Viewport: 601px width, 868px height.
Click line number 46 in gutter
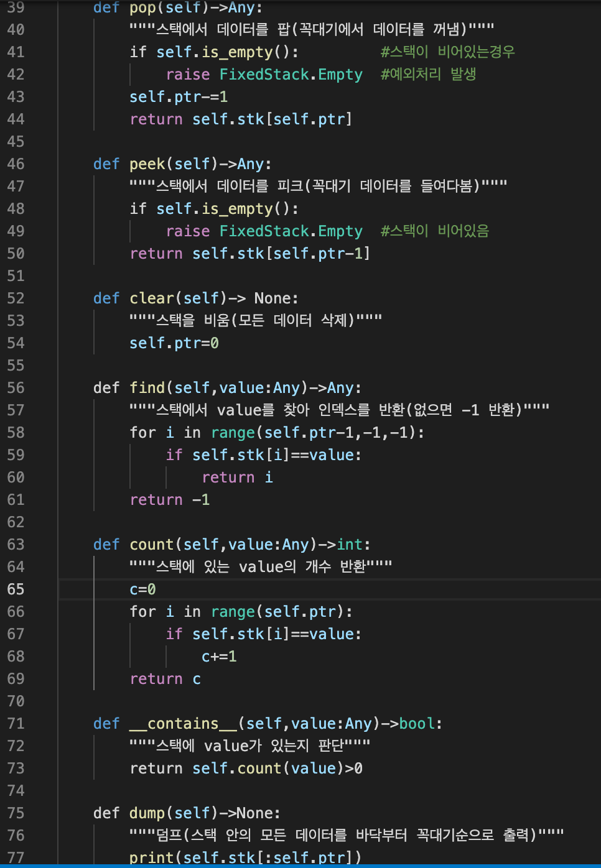[x=16, y=164]
